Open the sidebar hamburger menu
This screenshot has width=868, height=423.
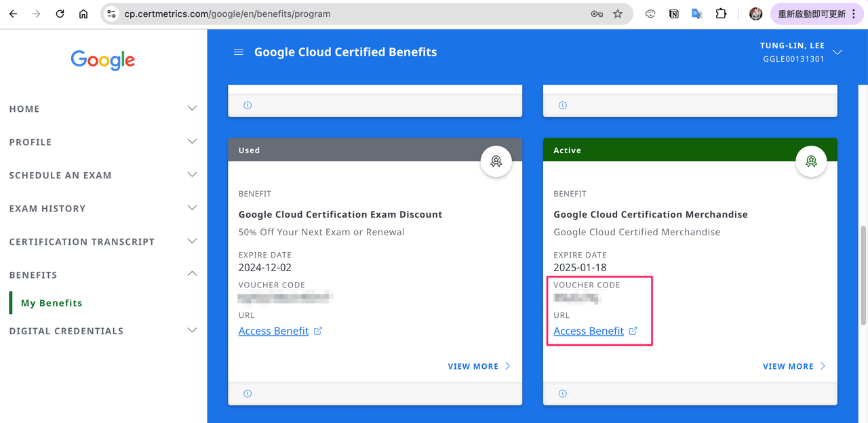click(238, 52)
